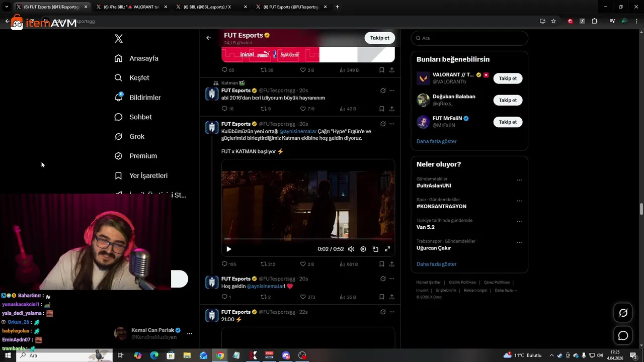Go to Anasayfa in sidebar

pos(136,58)
